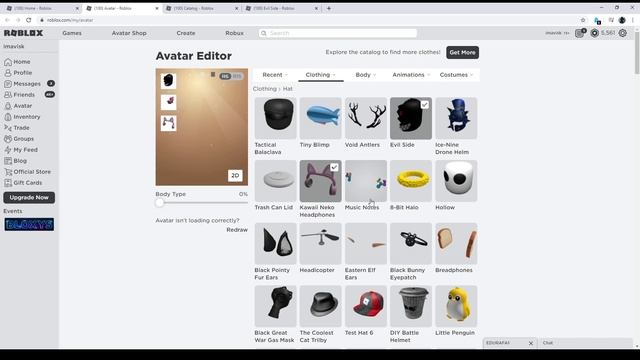Open My Feed in the sidebar

[21, 150]
